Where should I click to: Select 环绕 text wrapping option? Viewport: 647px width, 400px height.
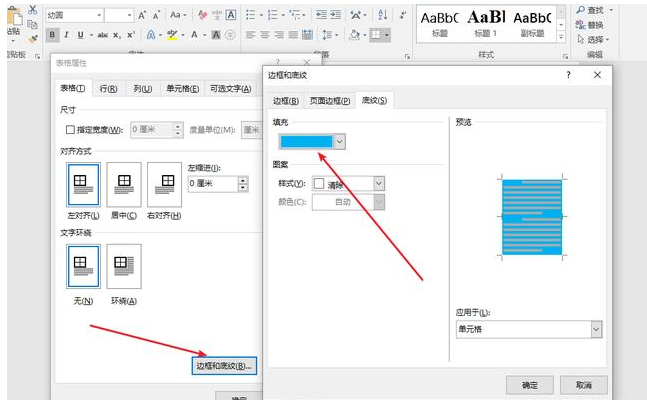point(124,266)
